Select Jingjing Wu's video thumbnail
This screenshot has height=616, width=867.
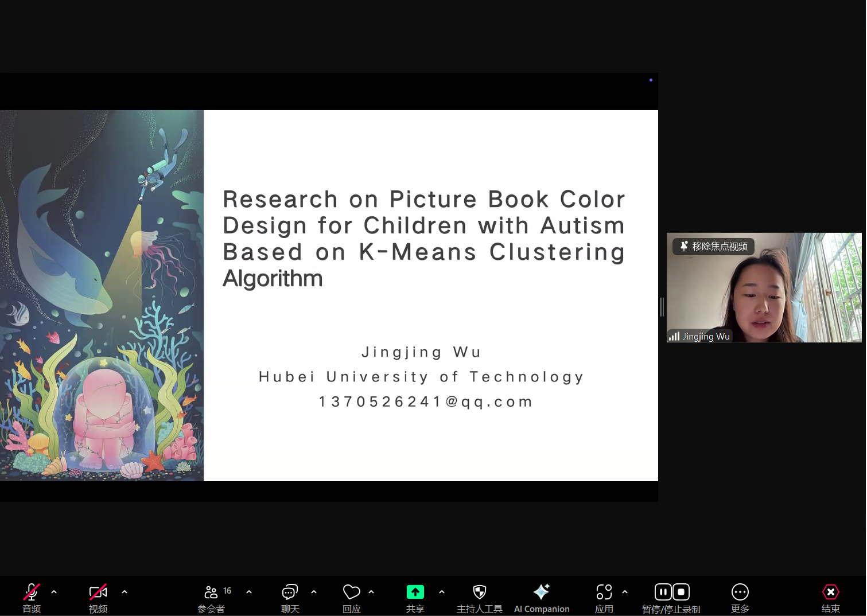[x=764, y=287]
